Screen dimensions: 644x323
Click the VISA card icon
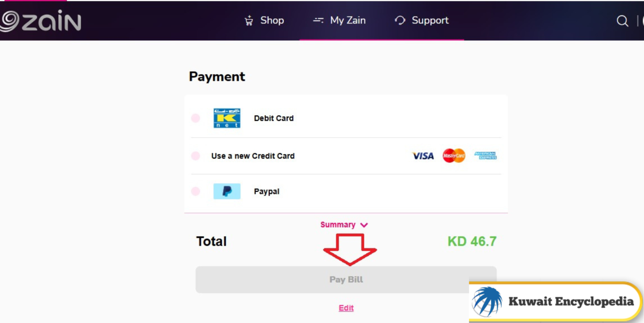pos(423,156)
